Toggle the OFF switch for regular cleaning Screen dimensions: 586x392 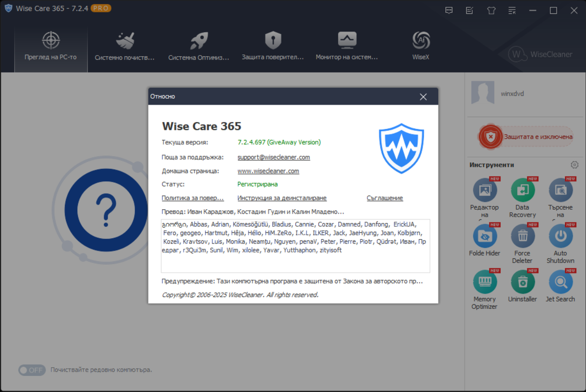32,370
